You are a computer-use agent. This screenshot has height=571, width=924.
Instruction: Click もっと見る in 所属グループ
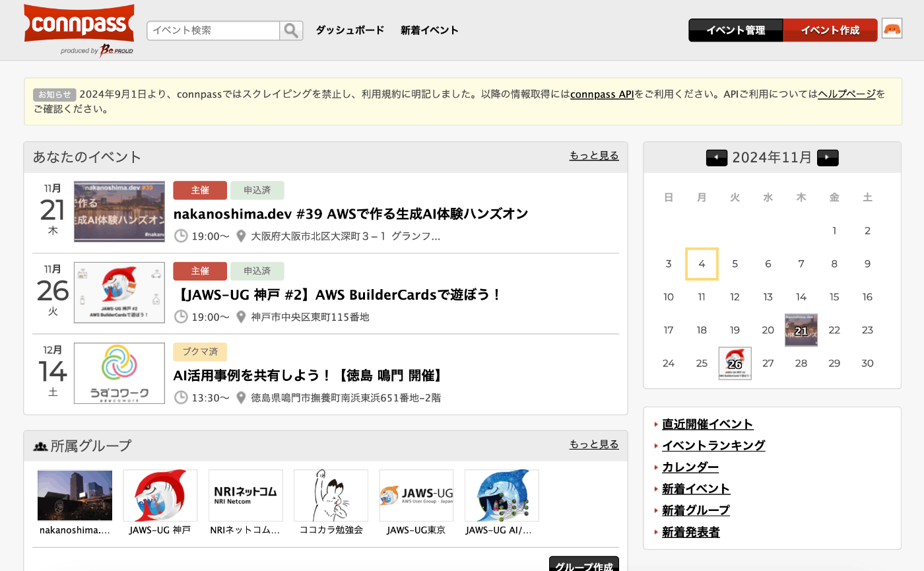click(594, 444)
